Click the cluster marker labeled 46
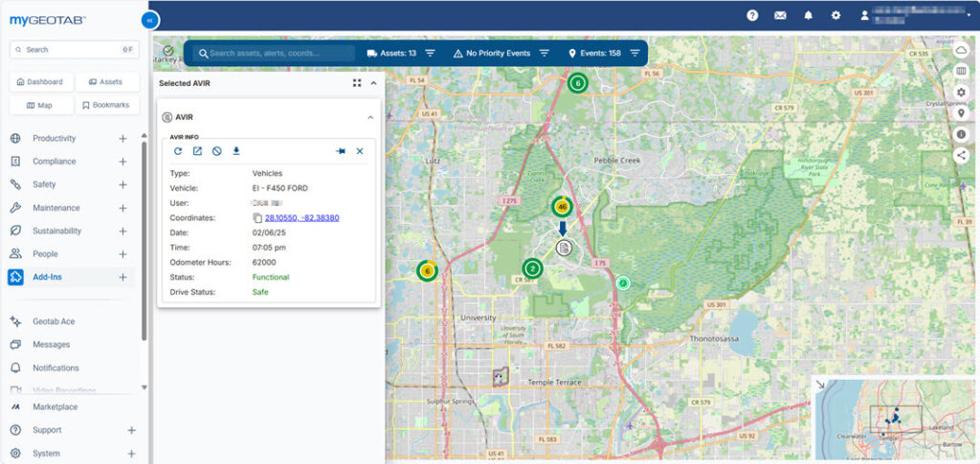980x464 pixels. (x=562, y=207)
